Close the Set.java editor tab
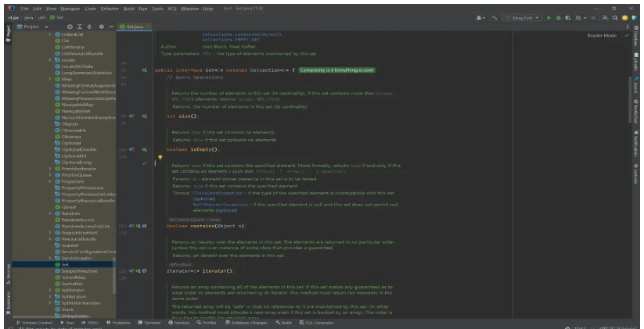 point(148,27)
